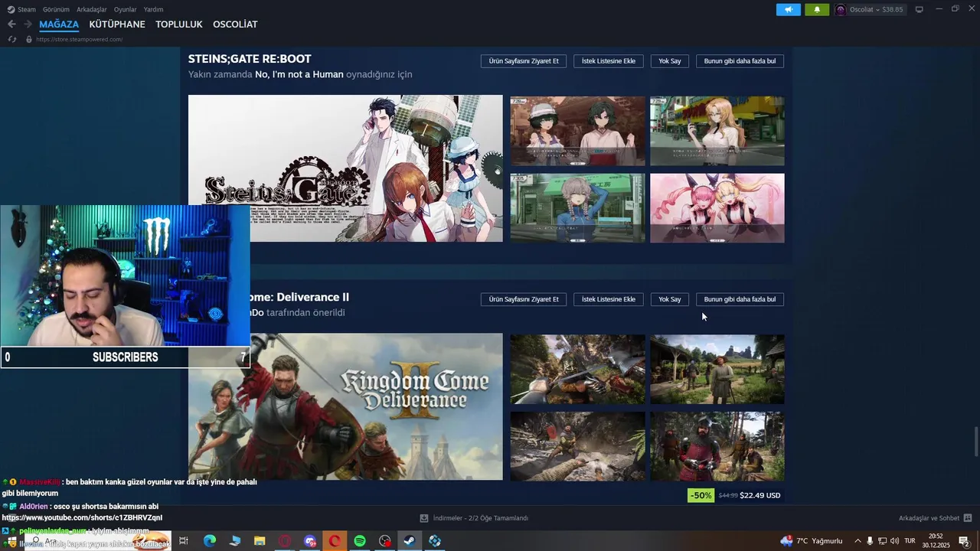View Kingdom Come fallen log screenshot
The width and height of the screenshot is (980, 551).
coord(578,447)
